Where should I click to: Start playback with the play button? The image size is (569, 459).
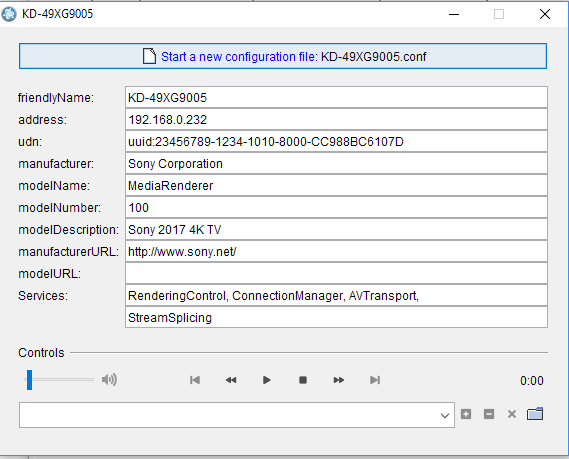coord(266,380)
